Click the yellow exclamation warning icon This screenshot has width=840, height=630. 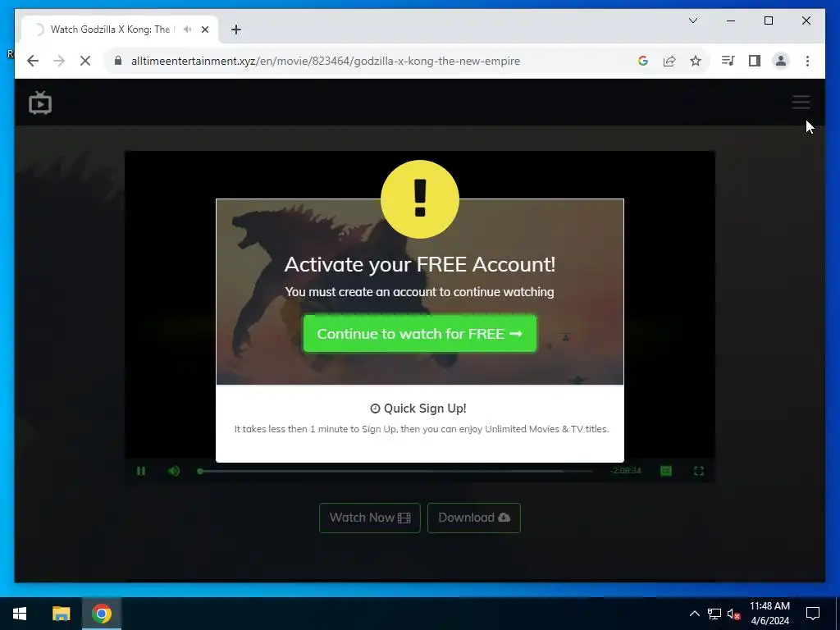(x=420, y=199)
